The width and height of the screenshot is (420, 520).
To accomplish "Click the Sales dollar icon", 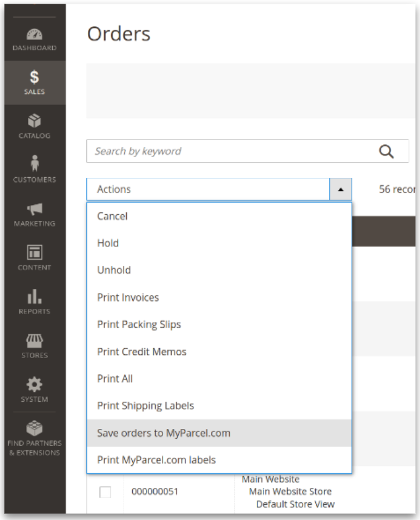I will point(35,78).
